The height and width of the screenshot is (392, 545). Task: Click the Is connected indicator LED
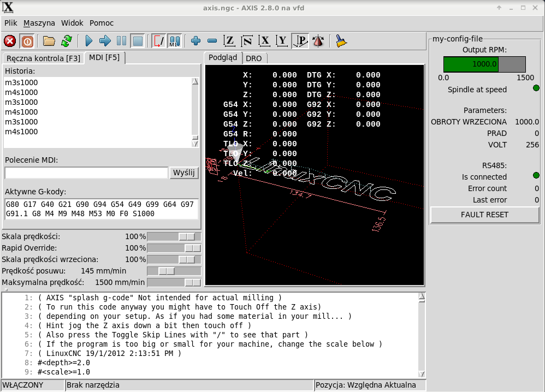(536, 175)
